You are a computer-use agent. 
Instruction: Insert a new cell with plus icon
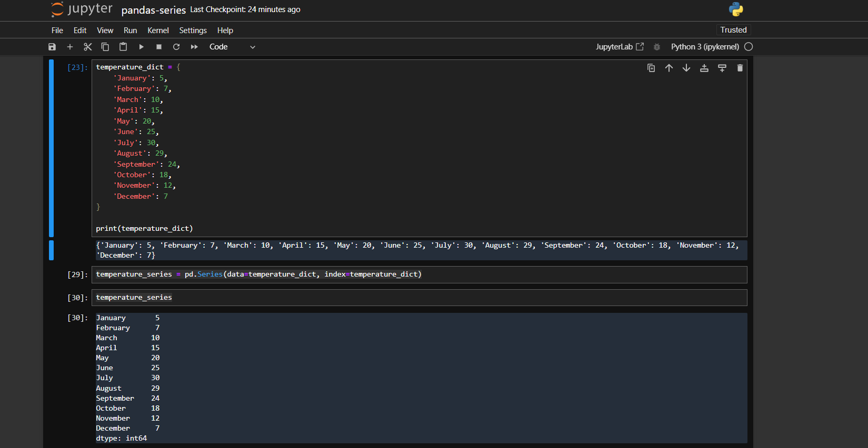coord(70,47)
